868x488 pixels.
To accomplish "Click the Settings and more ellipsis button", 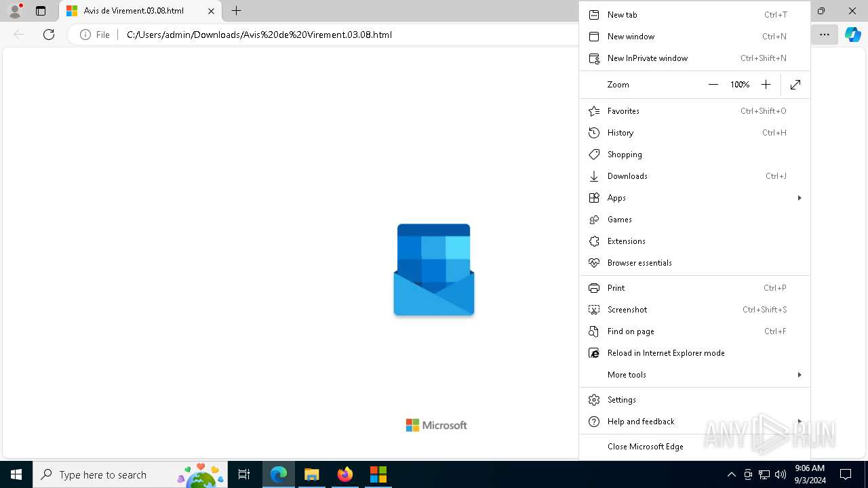I will point(825,35).
